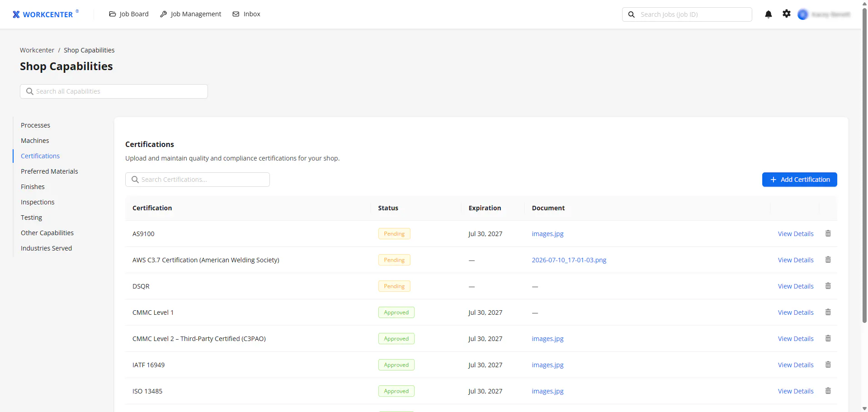This screenshot has height=412, width=868.
Task: View details for AWS C3.7 Certification
Action: point(796,260)
